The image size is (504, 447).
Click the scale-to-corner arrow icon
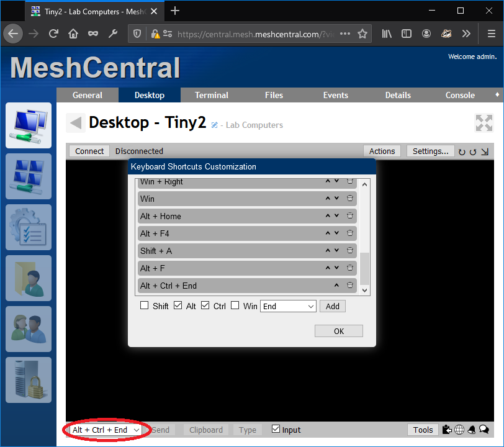(x=485, y=151)
